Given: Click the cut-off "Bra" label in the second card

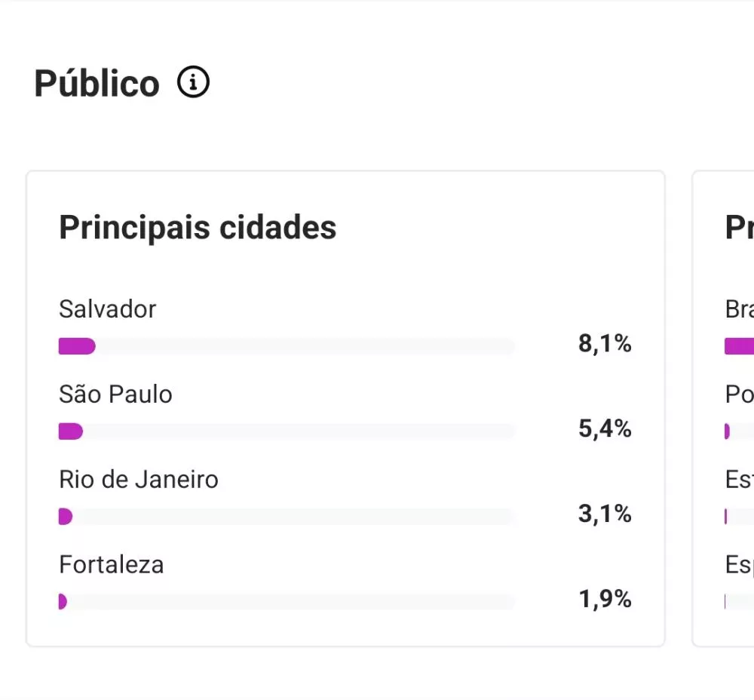Looking at the screenshot, I should 740,309.
